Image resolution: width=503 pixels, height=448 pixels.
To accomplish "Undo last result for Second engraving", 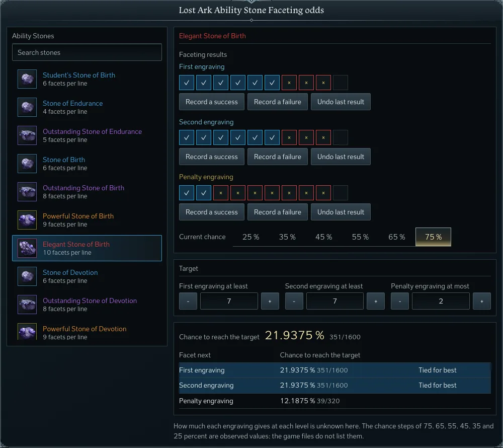I will (x=341, y=157).
